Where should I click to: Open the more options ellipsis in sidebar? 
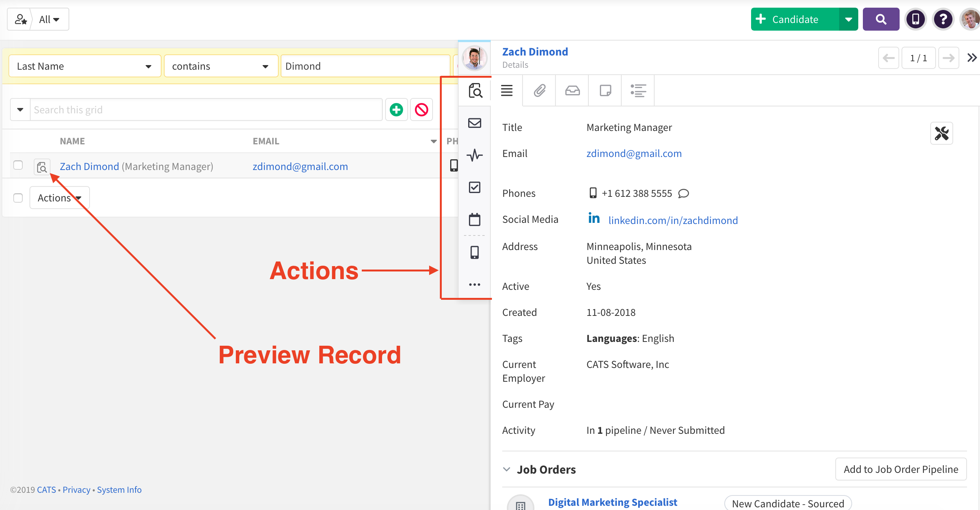(475, 284)
